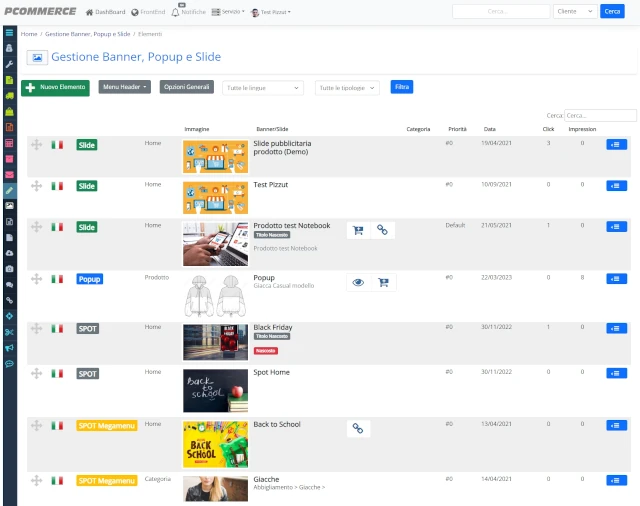Click the link icon on Back to School row
This screenshot has height=506, width=640.
point(358,428)
